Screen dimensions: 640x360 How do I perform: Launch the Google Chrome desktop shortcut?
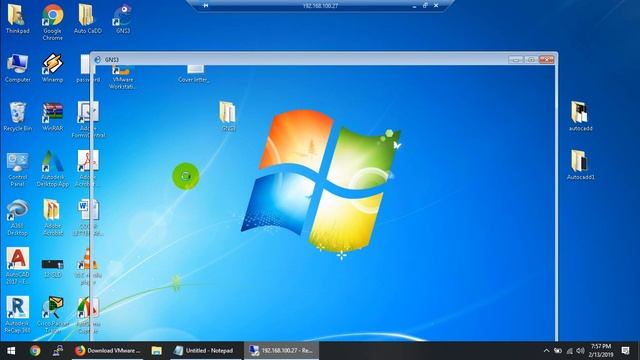[x=53, y=22]
